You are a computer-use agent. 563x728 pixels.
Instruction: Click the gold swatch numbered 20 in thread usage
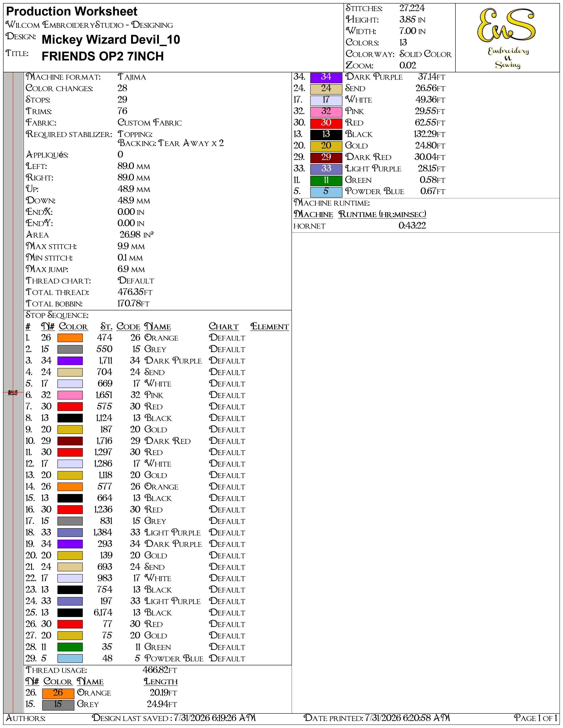pyautogui.click(x=326, y=146)
